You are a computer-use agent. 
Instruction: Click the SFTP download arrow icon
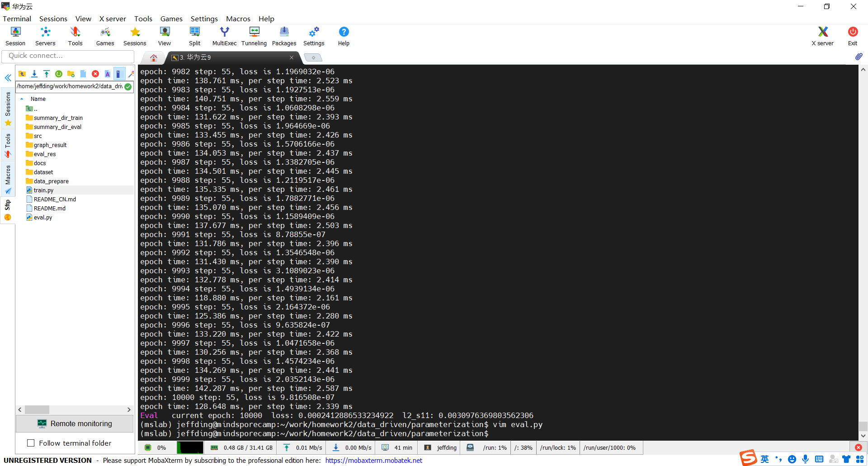point(34,74)
